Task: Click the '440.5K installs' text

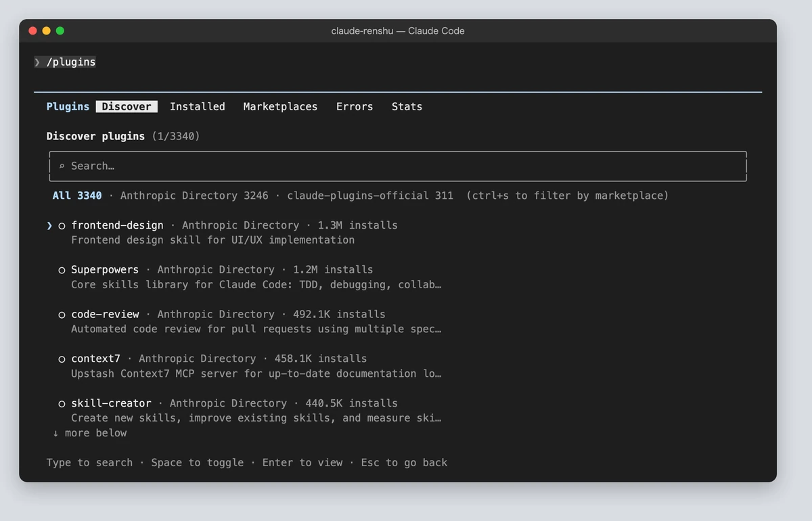Action: pyautogui.click(x=352, y=403)
